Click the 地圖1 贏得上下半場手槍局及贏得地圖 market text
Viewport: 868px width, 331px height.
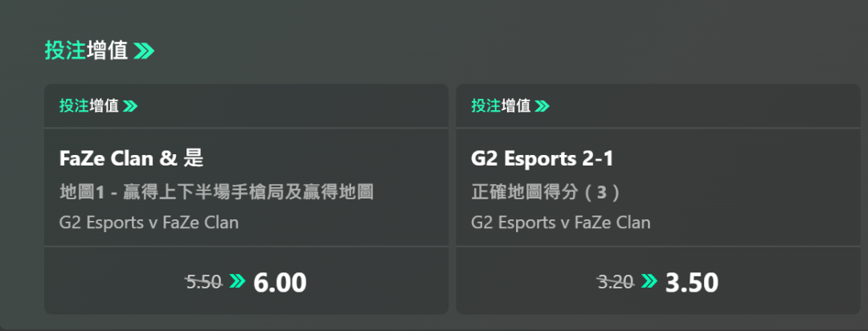tap(216, 193)
